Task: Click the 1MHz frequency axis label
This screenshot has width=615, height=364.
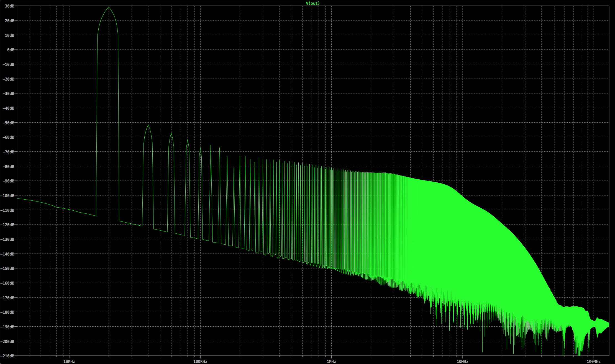Action: click(x=331, y=362)
